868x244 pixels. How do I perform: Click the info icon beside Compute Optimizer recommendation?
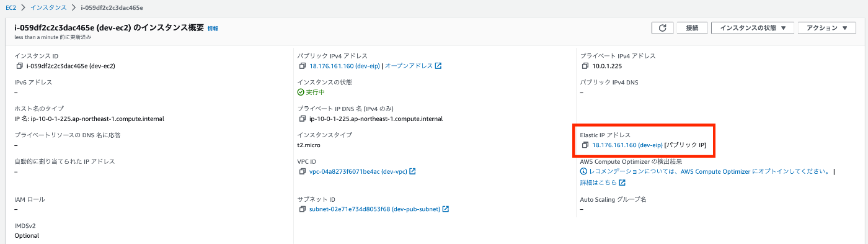coord(583,171)
